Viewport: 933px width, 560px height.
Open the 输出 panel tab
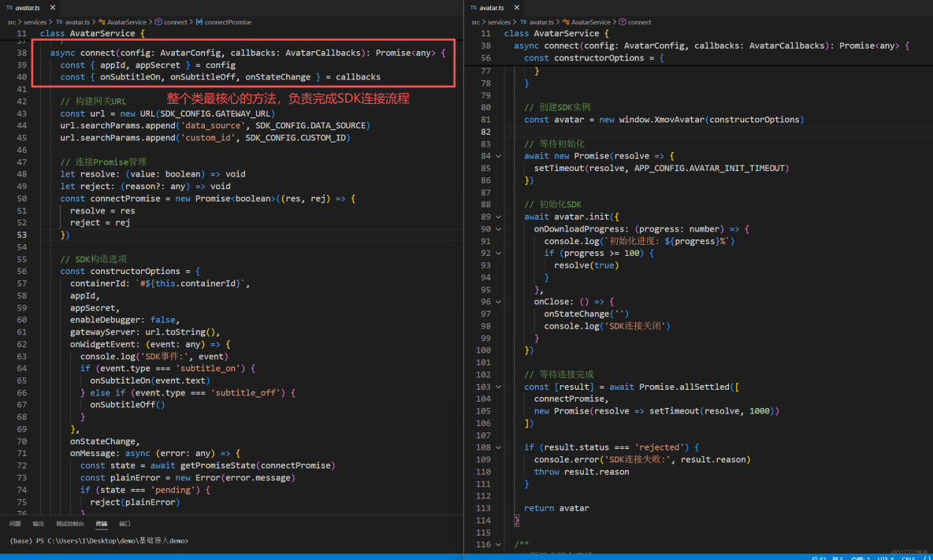38,524
